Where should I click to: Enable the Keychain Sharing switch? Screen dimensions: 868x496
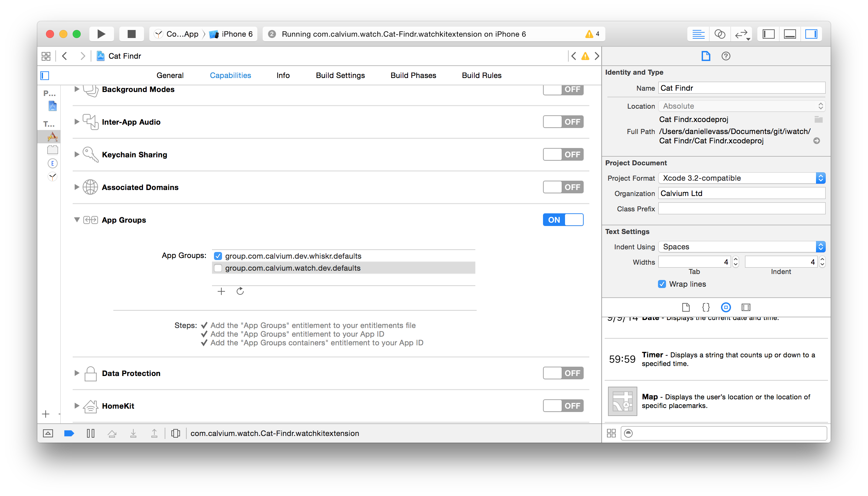click(563, 155)
